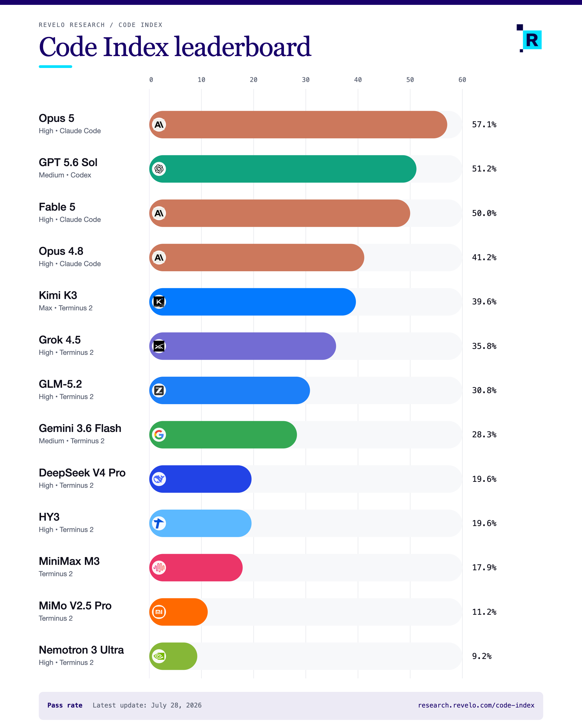Viewport: 582px width, 728px height.
Task: Open the research.revelo.com/code-index link
Action: click(x=476, y=705)
